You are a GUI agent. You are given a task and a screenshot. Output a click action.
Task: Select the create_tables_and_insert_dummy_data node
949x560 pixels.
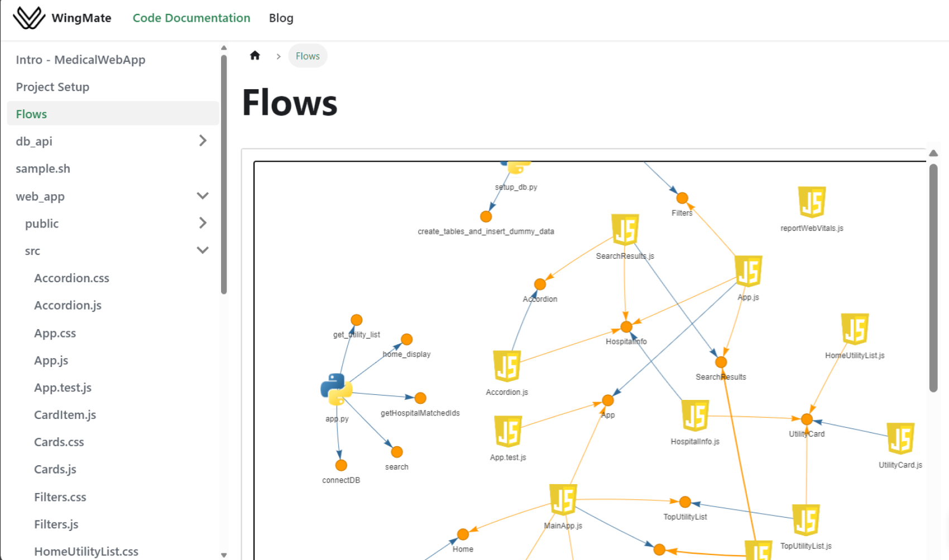pyautogui.click(x=486, y=216)
